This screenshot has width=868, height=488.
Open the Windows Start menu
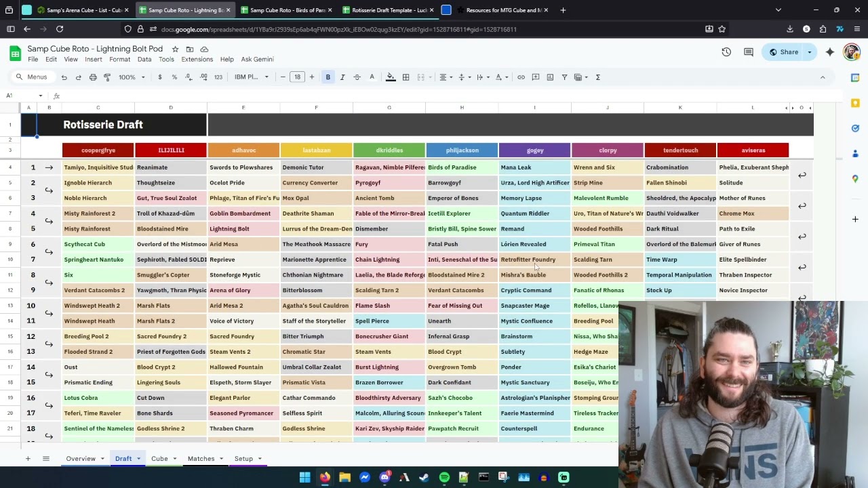(305, 478)
